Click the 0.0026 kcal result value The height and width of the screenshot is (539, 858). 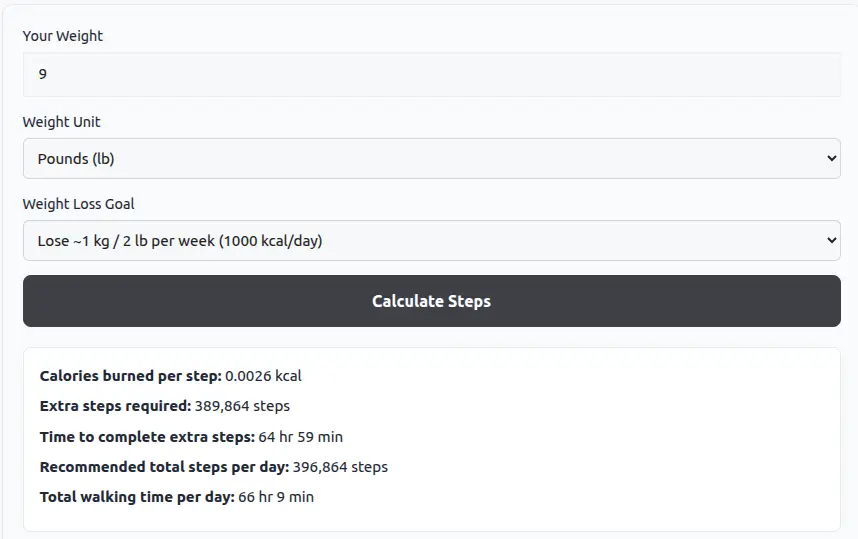point(263,376)
